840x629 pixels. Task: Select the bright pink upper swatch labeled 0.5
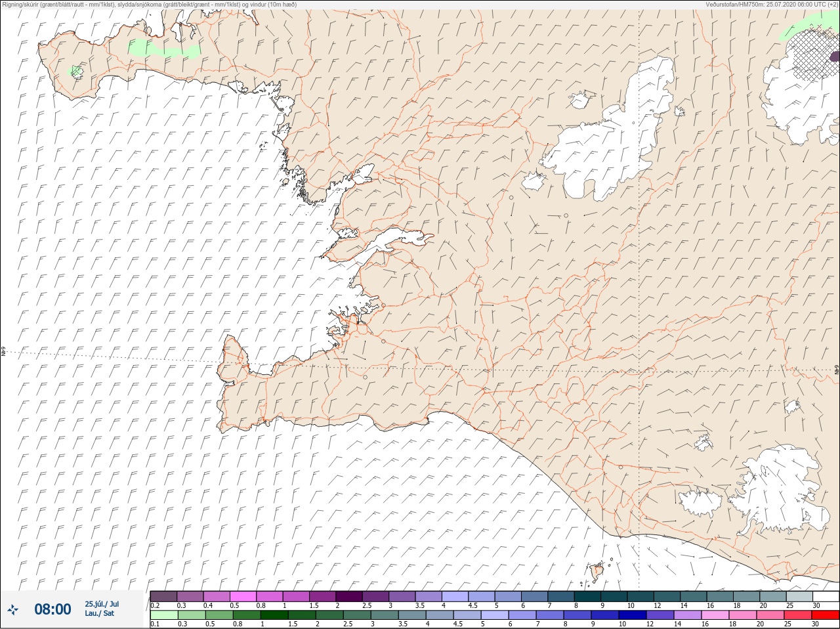click(243, 596)
